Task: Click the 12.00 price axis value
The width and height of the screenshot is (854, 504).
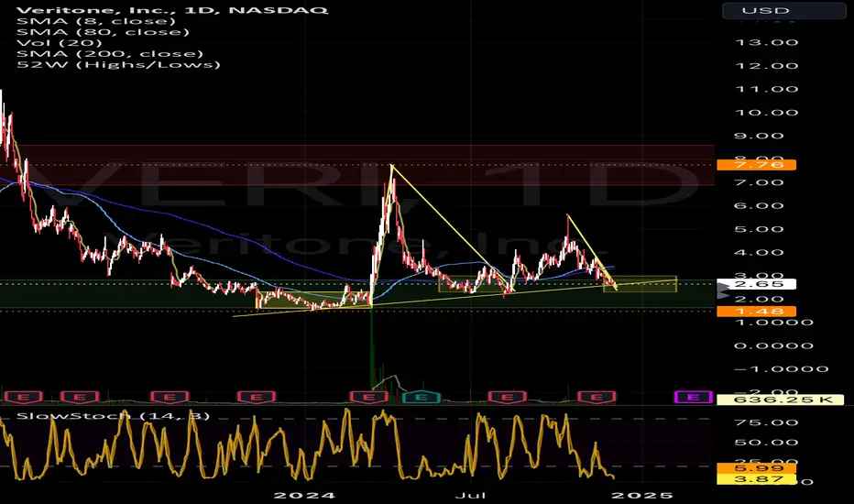Action: point(766,66)
